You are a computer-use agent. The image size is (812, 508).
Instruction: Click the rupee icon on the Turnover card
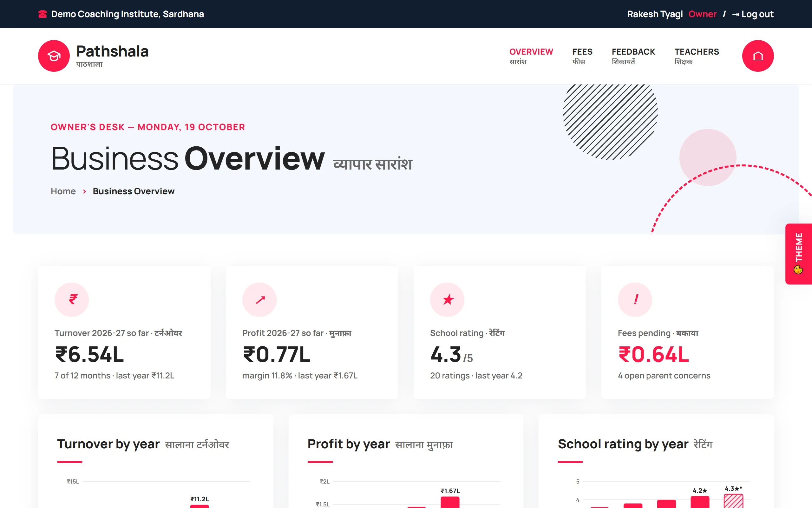click(x=72, y=299)
